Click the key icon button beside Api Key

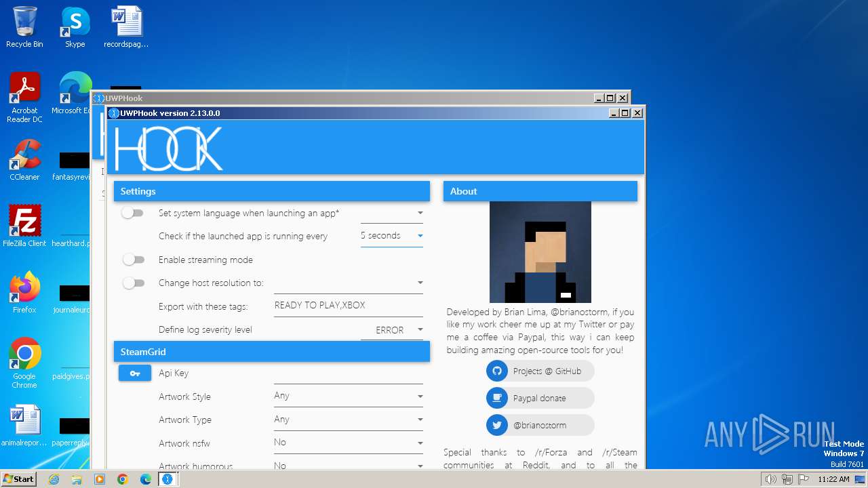[135, 373]
